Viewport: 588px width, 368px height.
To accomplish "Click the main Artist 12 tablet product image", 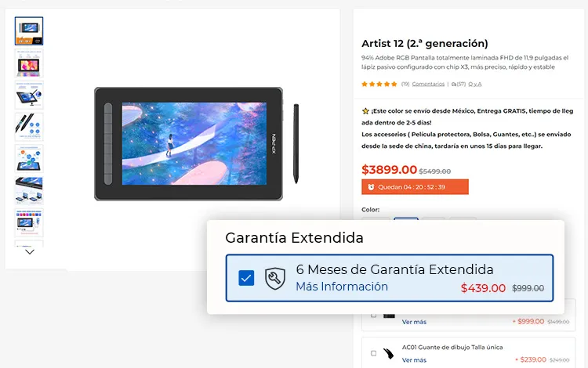I will coord(197,144).
